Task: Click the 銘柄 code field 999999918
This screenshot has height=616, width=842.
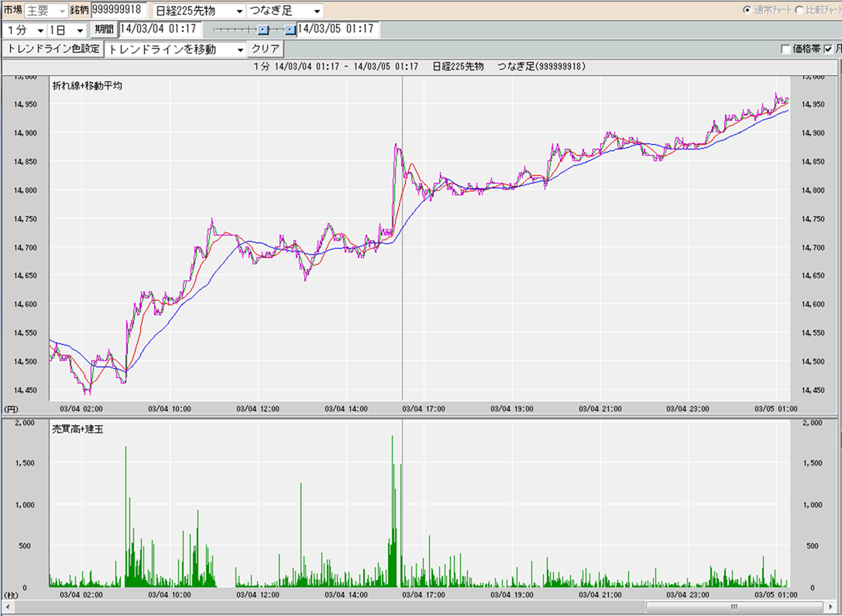Action: point(119,9)
